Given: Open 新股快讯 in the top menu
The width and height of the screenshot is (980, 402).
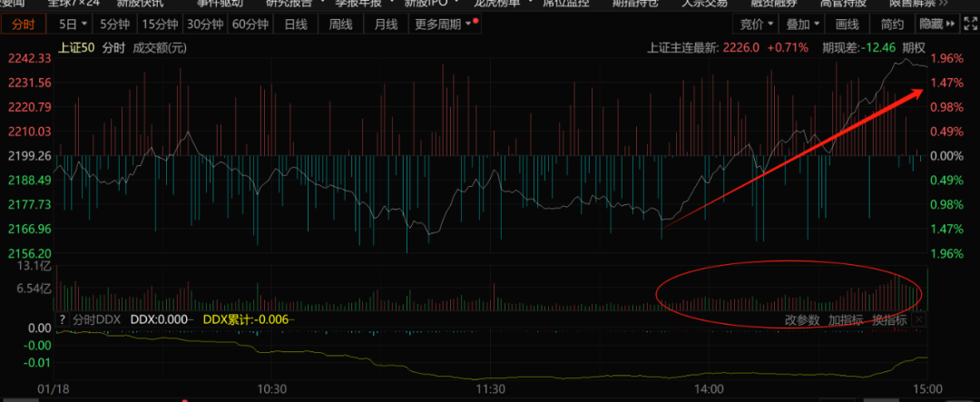Looking at the screenshot, I should (141, 3).
